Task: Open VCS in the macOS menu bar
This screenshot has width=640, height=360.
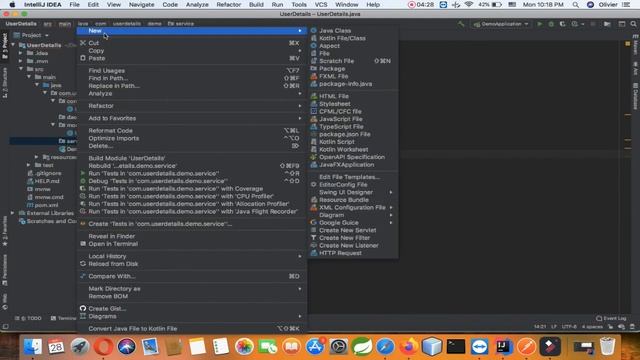Action: coord(321,5)
